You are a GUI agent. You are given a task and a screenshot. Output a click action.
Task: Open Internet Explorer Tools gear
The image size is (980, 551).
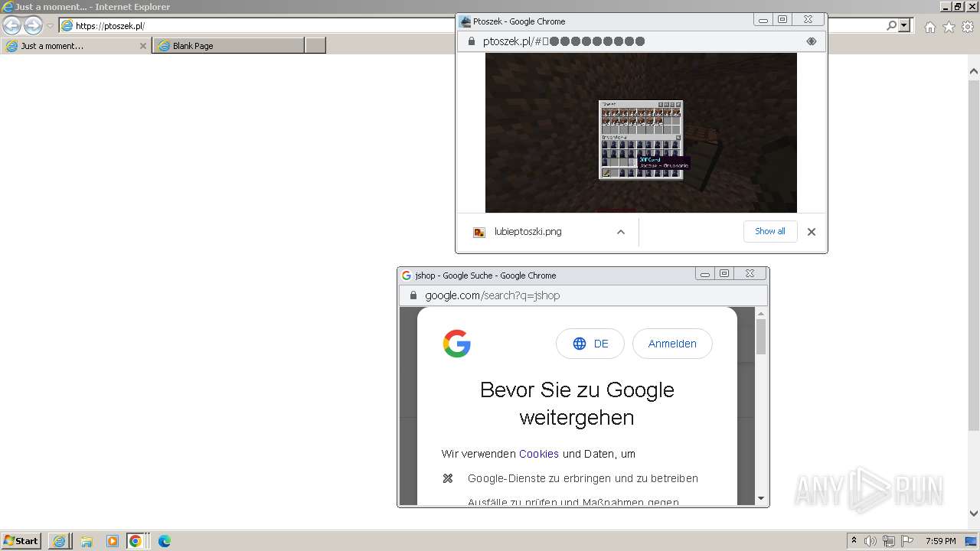point(968,27)
